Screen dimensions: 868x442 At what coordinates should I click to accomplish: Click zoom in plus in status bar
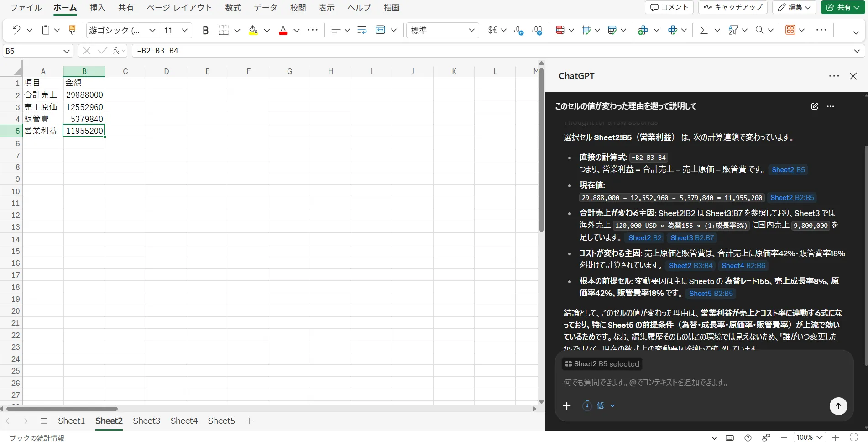point(836,438)
